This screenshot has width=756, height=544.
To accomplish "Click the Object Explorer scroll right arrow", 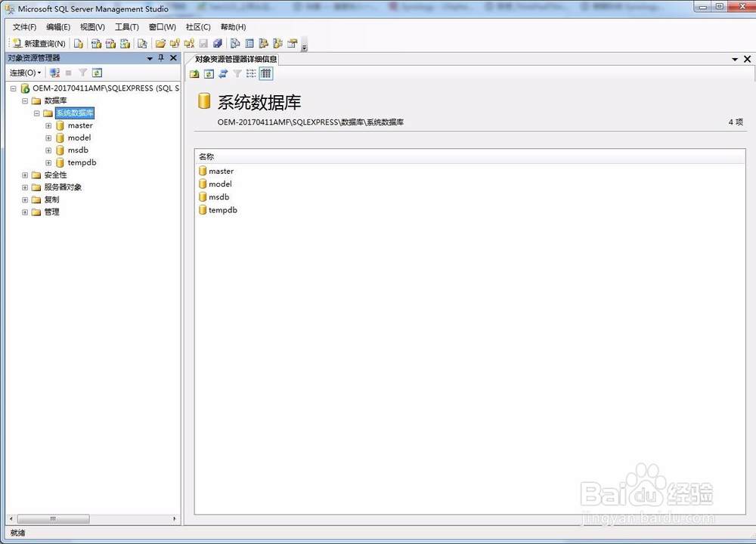I will click(175, 519).
